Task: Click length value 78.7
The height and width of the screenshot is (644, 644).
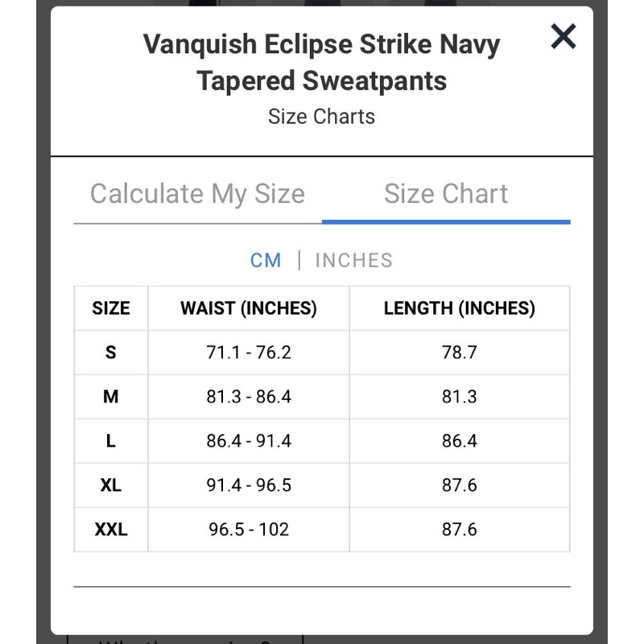Action: 460,353
